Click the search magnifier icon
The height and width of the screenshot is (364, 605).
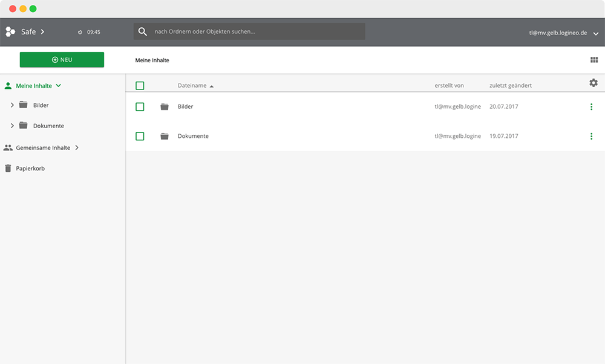pos(143,31)
